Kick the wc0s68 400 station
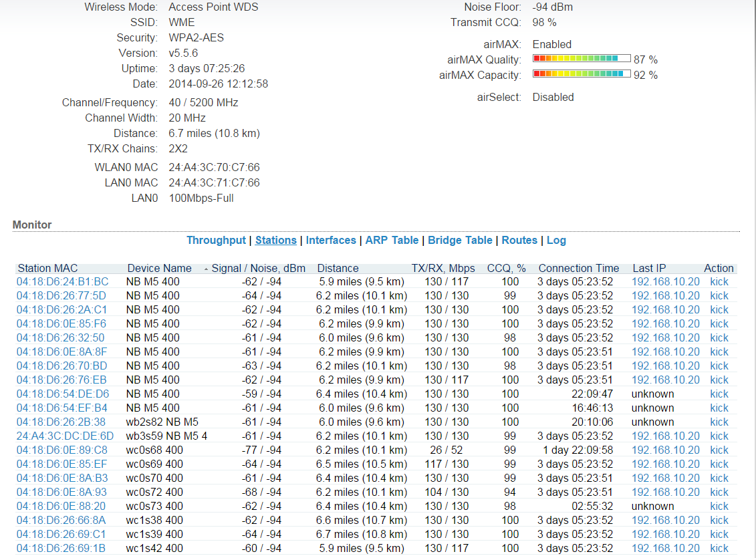Screen dimensions: 756x558 click(719, 450)
